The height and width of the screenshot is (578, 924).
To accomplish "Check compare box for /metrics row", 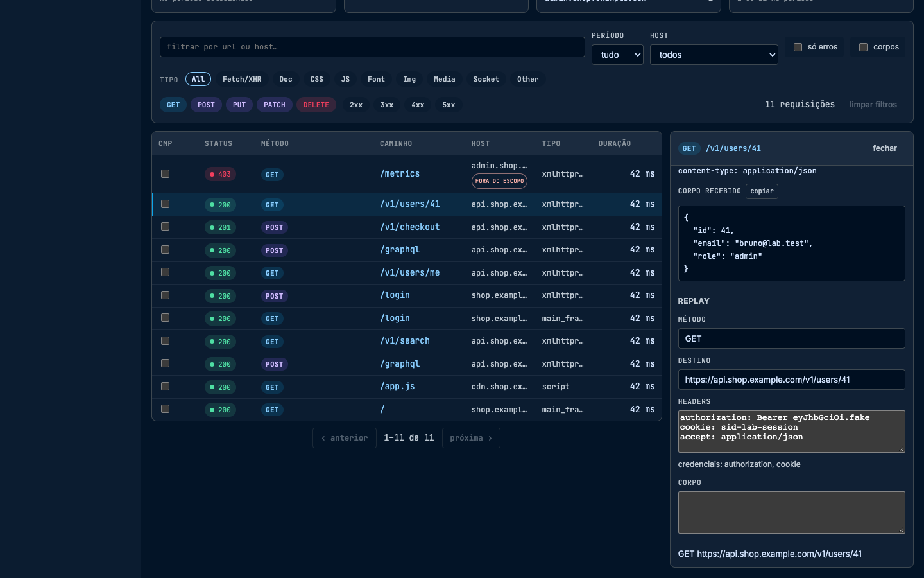I will [x=165, y=173].
